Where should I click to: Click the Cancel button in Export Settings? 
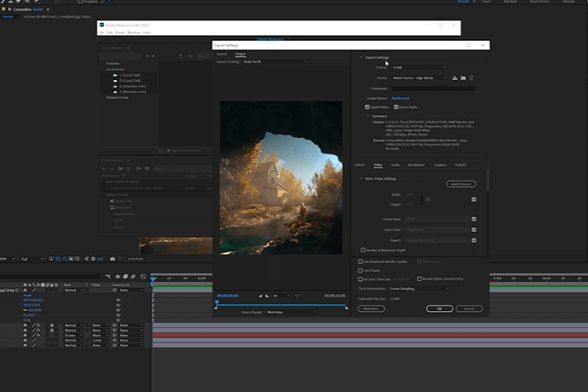(469, 309)
